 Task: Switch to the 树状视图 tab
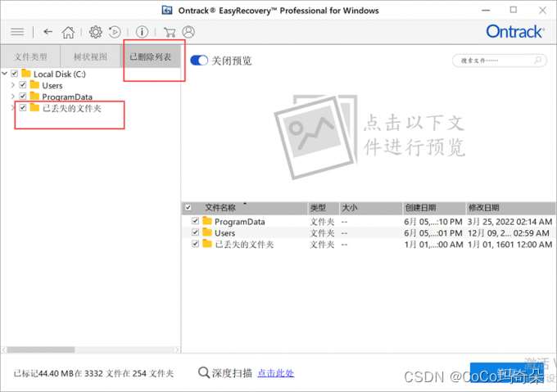point(90,56)
